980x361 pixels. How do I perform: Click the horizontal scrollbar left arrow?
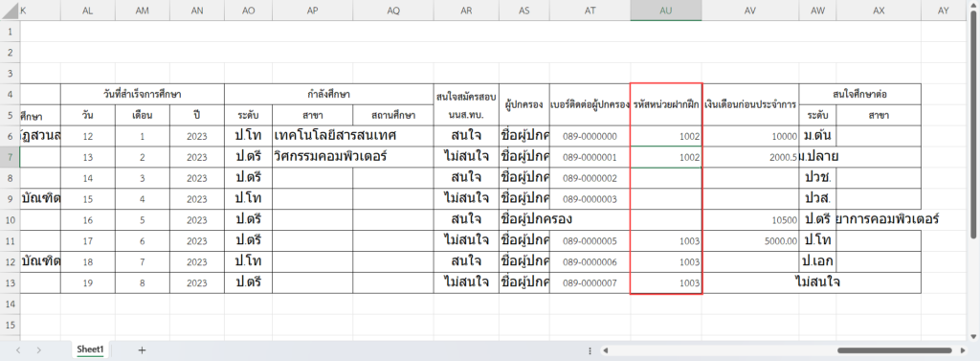coord(605,350)
